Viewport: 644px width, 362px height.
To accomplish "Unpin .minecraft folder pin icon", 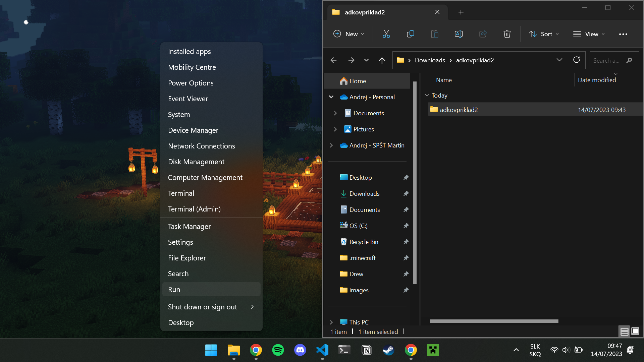I will coord(406,258).
